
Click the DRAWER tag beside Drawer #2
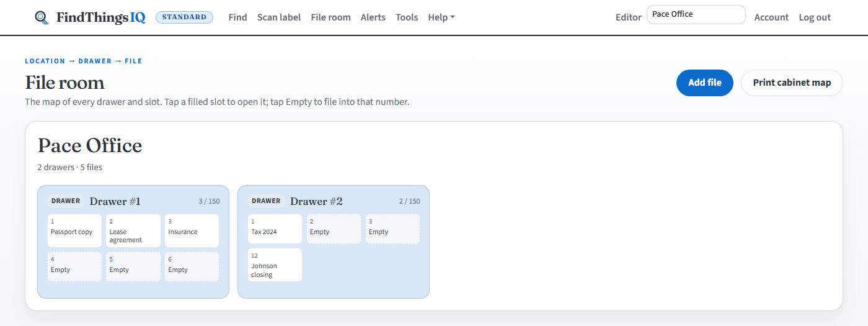tap(266, 201)
